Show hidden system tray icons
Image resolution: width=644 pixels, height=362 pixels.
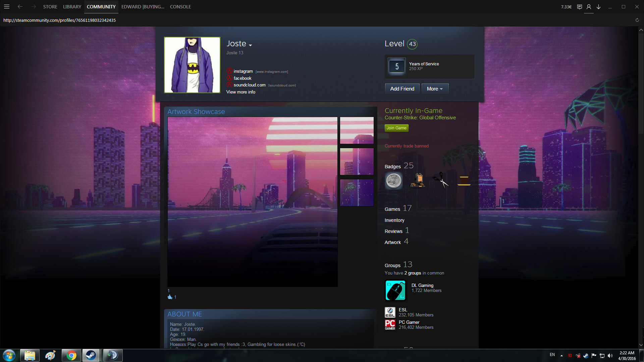(x=561, y=355)
